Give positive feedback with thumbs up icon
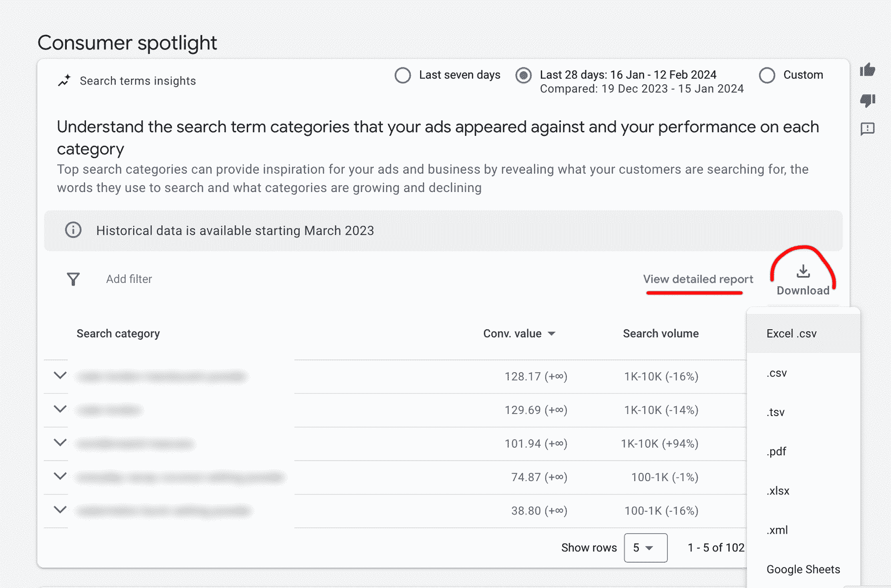Viewport: 891px width, 588px height. [868, 70]
